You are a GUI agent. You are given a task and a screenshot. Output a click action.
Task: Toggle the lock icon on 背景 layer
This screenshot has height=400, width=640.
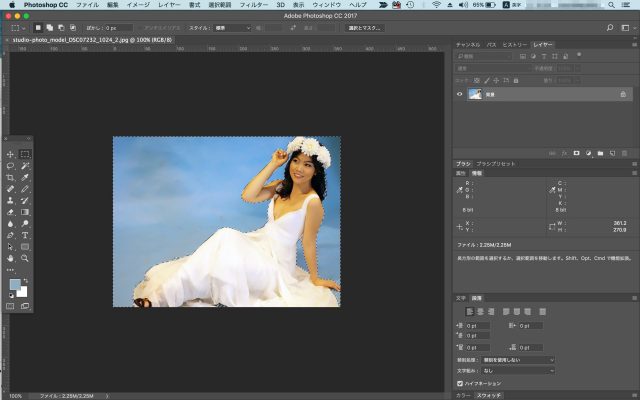625,93
